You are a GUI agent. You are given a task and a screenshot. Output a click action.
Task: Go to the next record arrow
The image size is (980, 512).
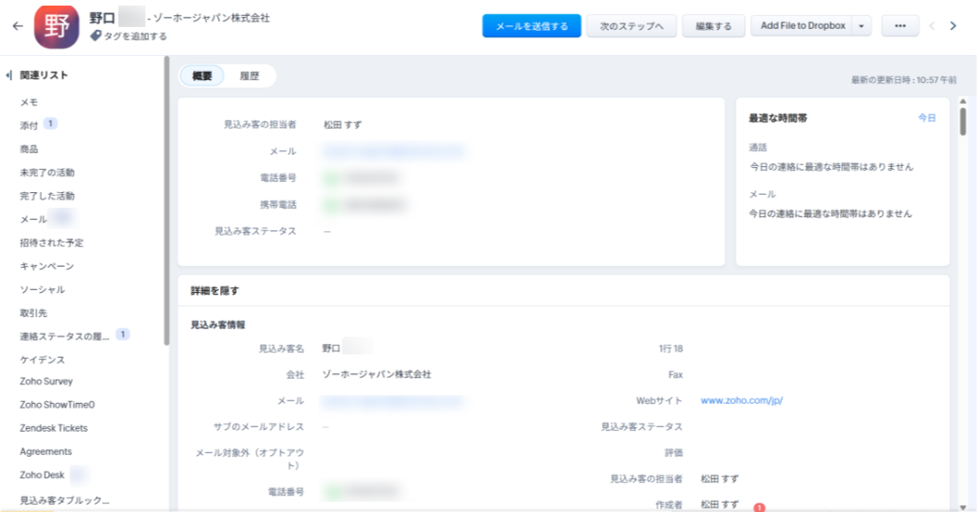(x=953, y=26)
